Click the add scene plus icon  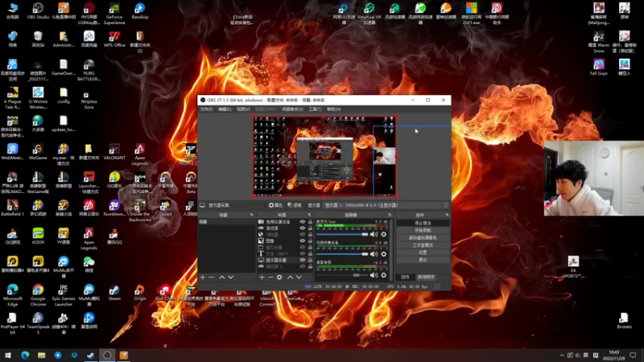(202, 277)
